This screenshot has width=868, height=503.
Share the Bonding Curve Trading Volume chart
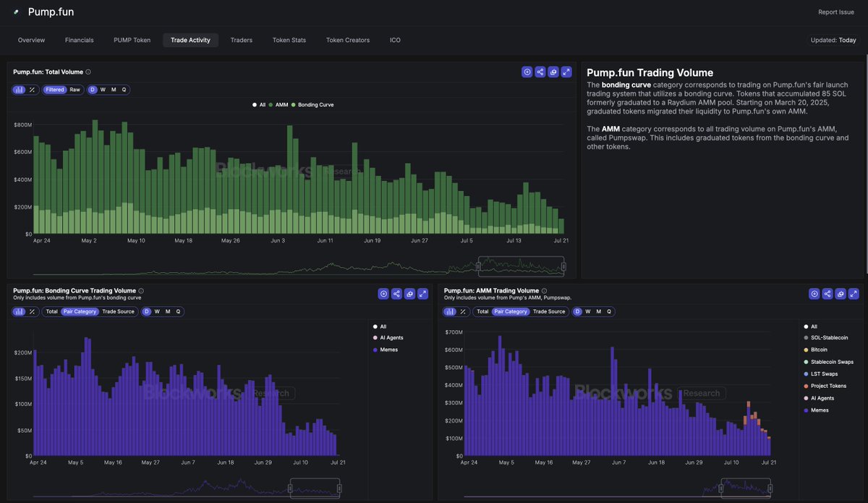pos(397,293)
